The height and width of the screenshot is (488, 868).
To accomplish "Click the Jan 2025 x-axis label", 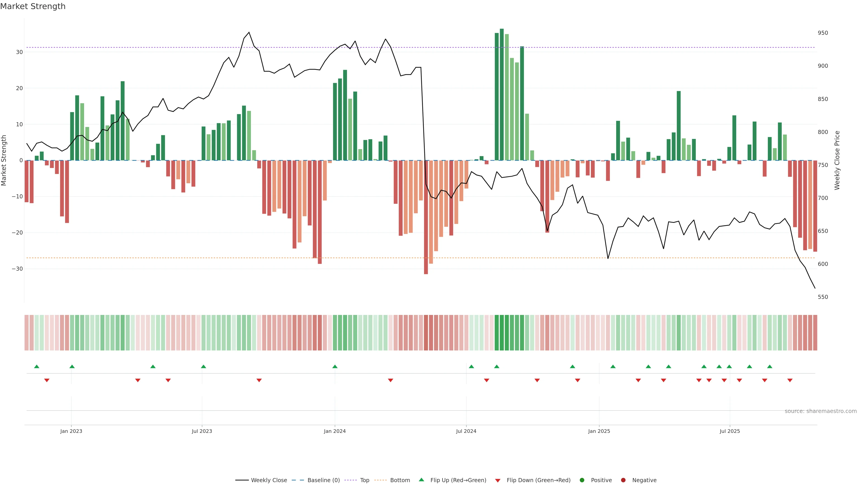I will click(x=599, y=431).
